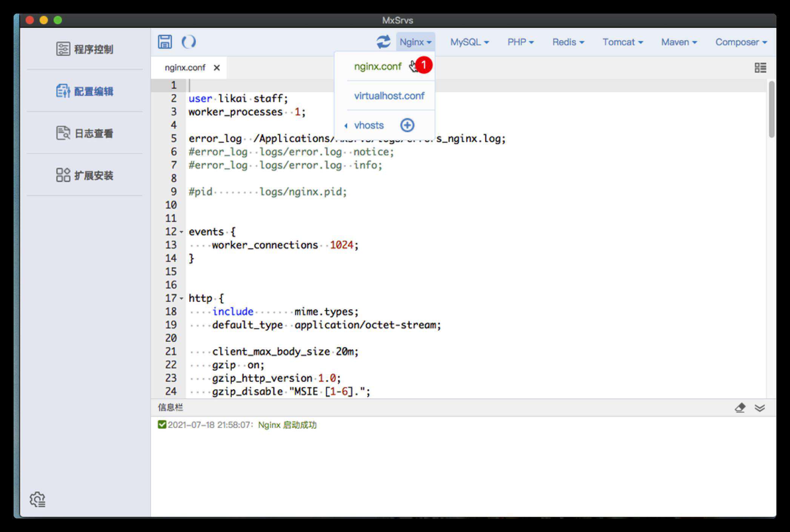
Task: Click 'Nginx 启动成功' log message
Action: click(287, 425)
